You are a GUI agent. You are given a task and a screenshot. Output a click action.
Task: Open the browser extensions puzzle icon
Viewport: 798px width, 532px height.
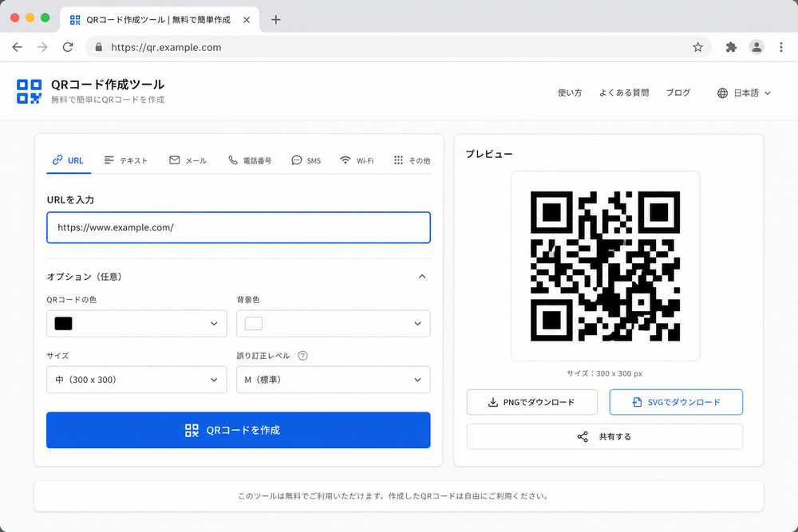[x=731, y=47]
